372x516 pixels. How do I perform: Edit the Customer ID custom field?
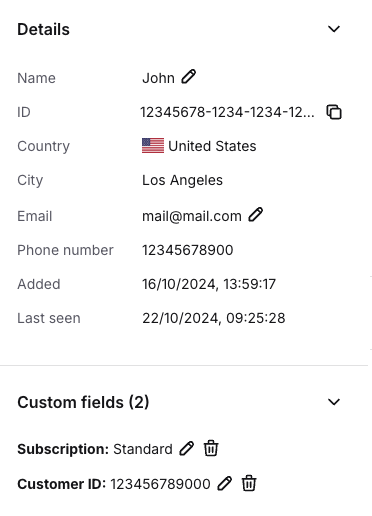225,483
